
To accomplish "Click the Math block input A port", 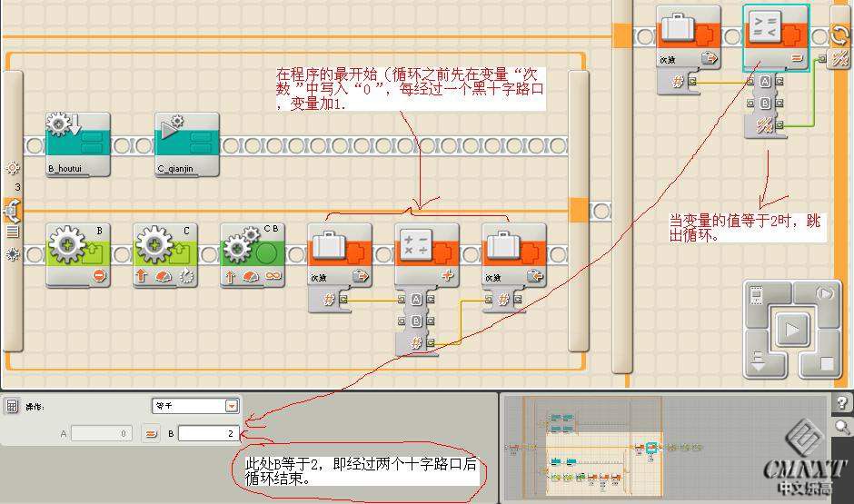I will pyautogui.click(x=415, y=300).
